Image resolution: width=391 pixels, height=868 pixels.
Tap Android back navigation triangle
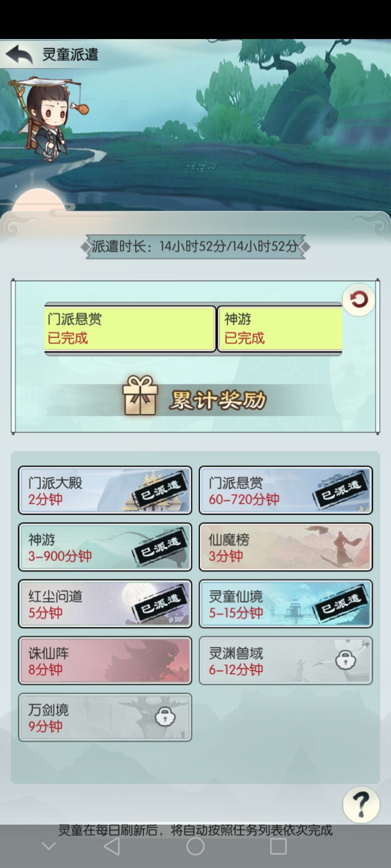(112, 846)
